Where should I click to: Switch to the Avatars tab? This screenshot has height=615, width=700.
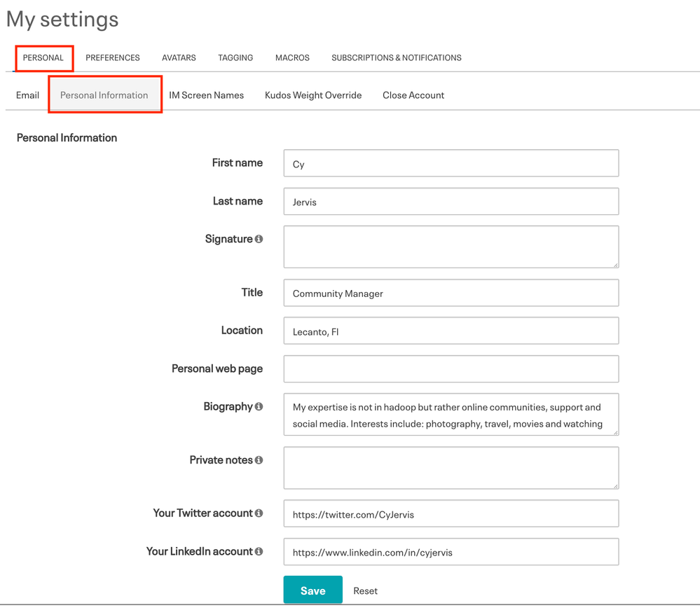179,57
